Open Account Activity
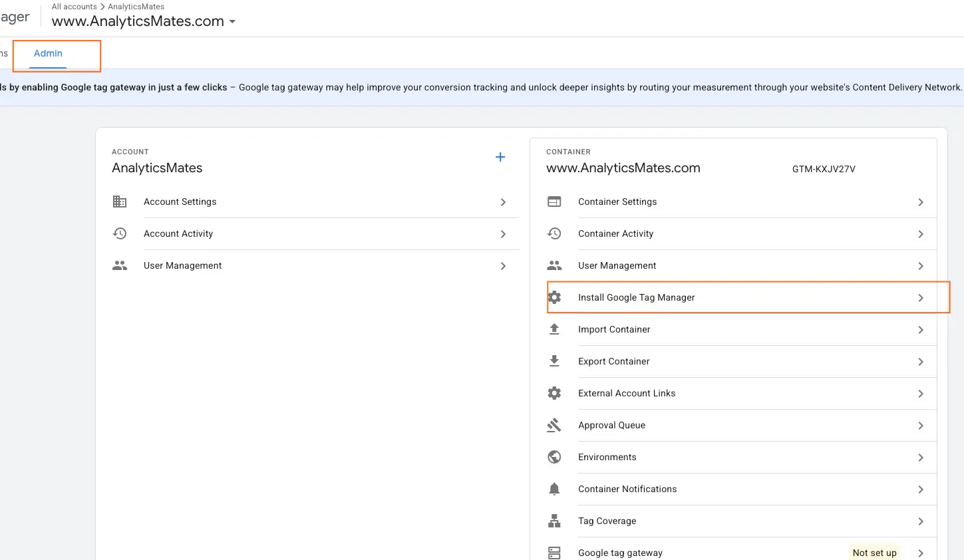The height and width of the screenshot is (560, 964). (315, 233)
